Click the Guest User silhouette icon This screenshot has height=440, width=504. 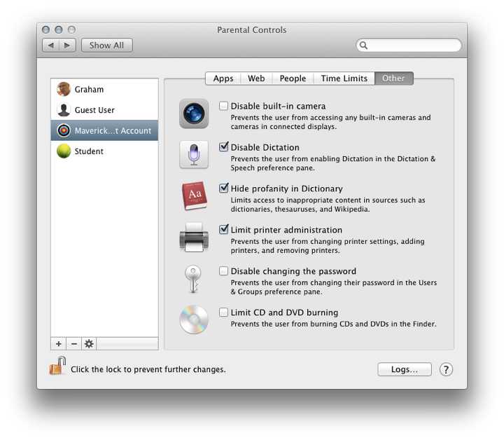point(64,110)
